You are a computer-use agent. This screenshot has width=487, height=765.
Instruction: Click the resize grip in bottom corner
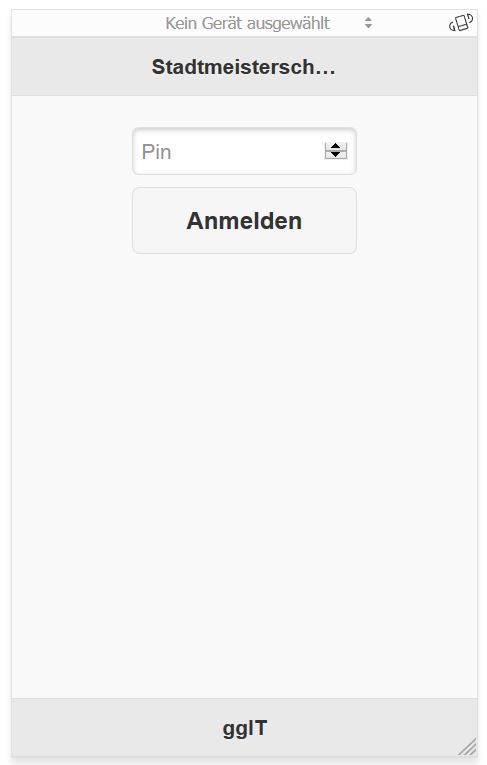point(467,746)
